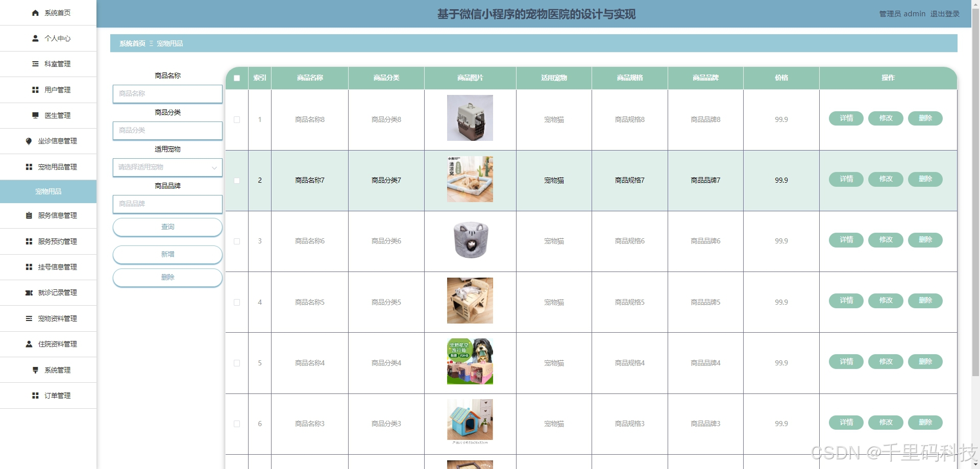Expand the 就诊记录管理 menu

click(x=48, y=292)
